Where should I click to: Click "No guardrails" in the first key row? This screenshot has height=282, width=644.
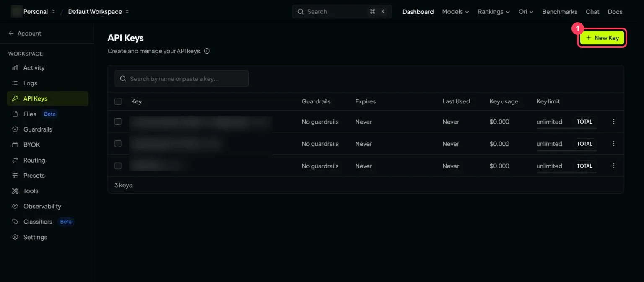[x=320, y=122]
